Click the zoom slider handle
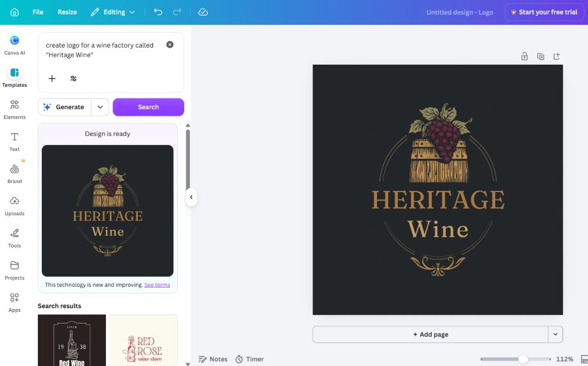 tap(523, 359)
